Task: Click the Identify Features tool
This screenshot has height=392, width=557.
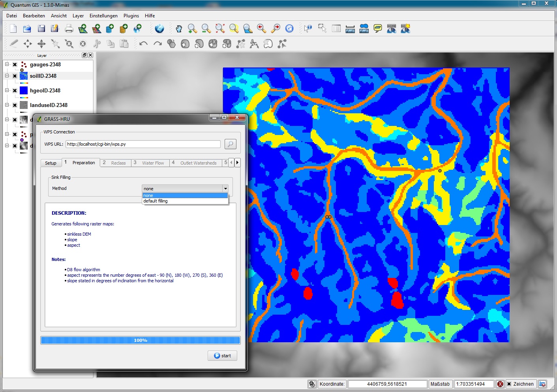Action: tap(308, 28)
